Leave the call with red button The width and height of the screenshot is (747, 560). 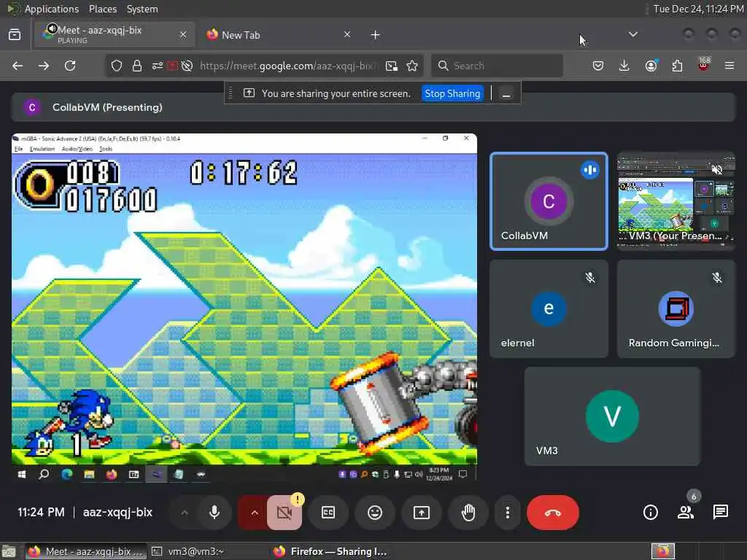click(x=553, y=513)
